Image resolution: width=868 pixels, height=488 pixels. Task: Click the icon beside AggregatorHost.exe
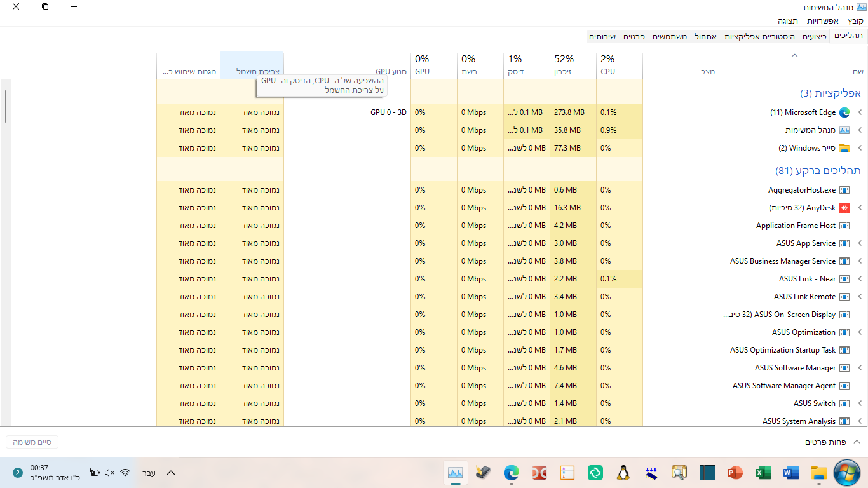tap(844, 190)
